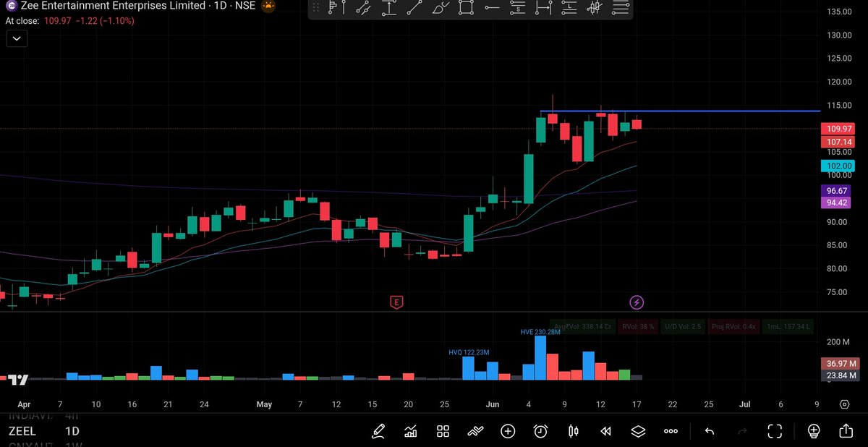Select the long position 'L' tool

click(x=570, y=9)
